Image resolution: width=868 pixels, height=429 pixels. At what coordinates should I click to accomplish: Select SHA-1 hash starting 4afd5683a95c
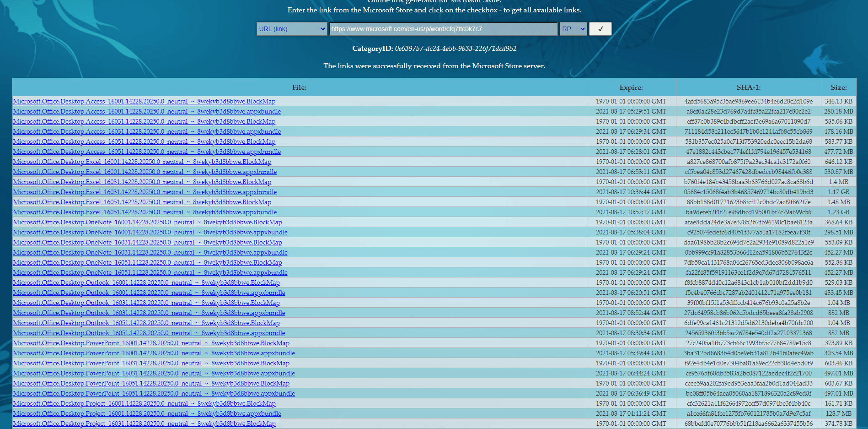tap(749, 101)
